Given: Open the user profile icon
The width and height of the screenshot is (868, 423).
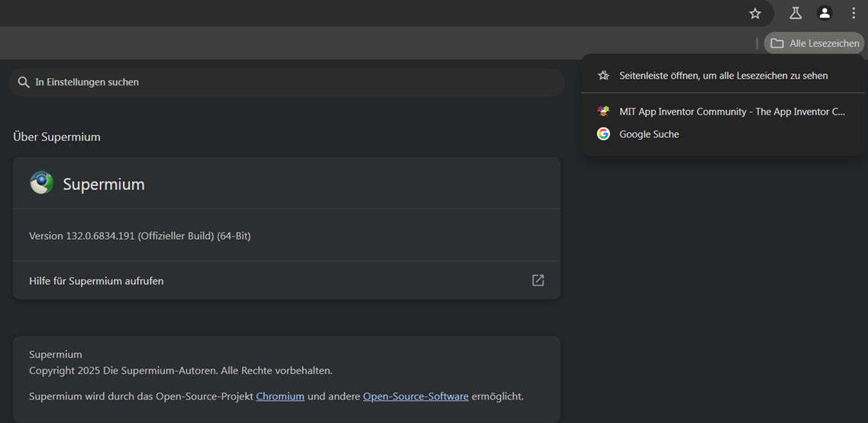Looking at the screenshot, I should point(824,13).
